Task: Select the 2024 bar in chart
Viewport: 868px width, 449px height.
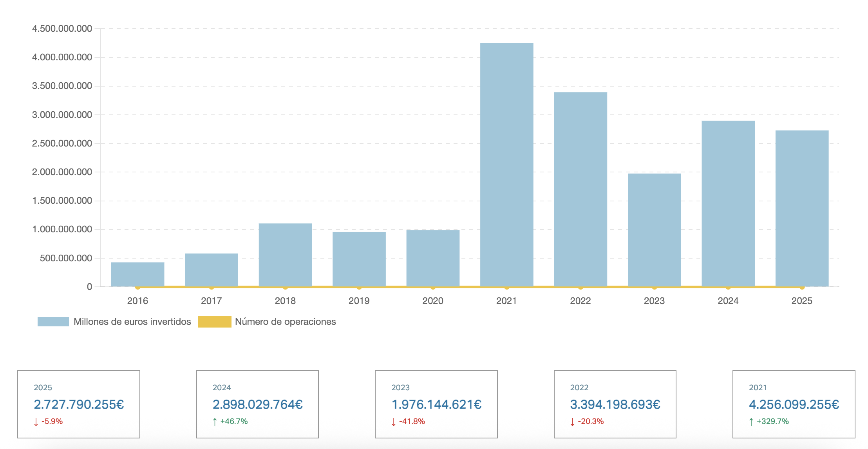Action: (728, 203)
